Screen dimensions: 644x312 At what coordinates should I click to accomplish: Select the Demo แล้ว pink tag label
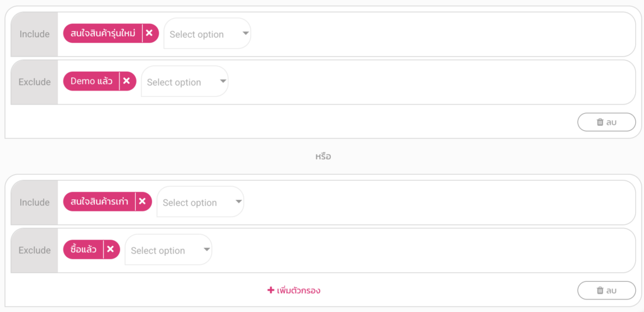[91, 81]
